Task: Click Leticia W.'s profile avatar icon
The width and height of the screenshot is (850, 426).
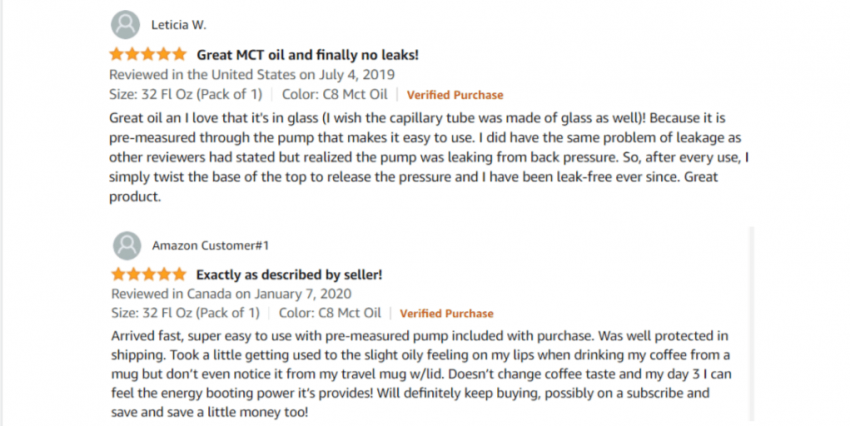Action: 125,25
